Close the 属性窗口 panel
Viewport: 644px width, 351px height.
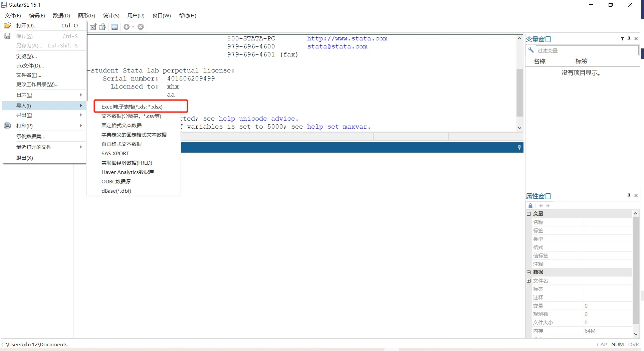pos(636,196)
